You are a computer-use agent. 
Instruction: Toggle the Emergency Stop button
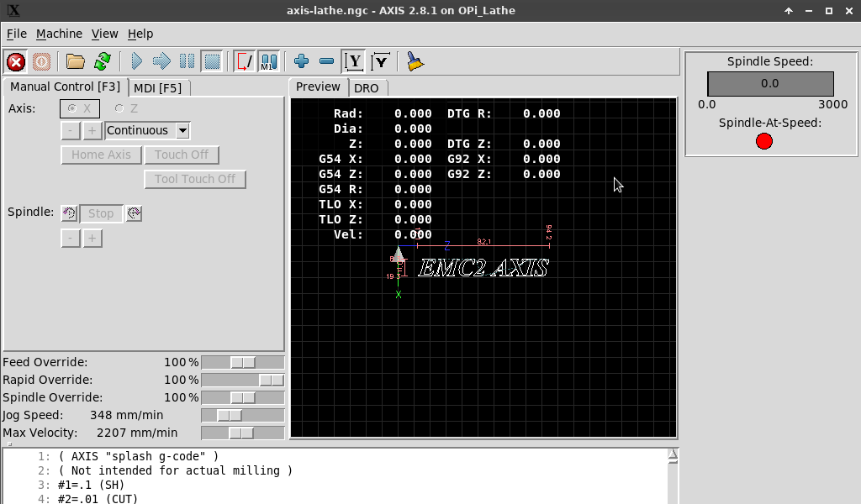click(x=16, y=61)
